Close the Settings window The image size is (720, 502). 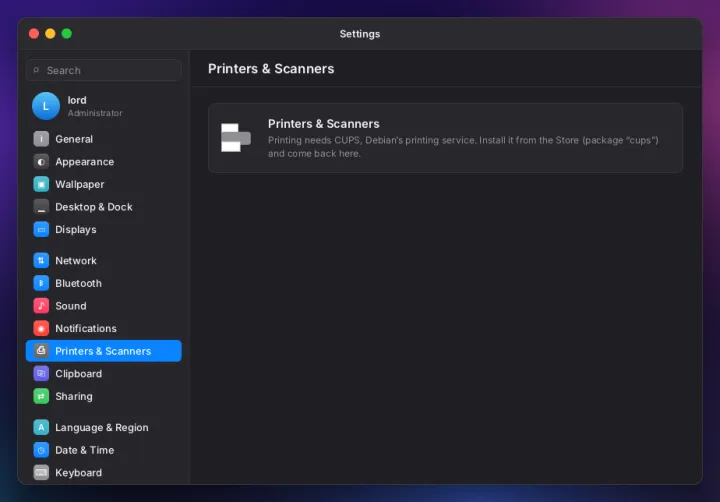[x=34, y=34]
